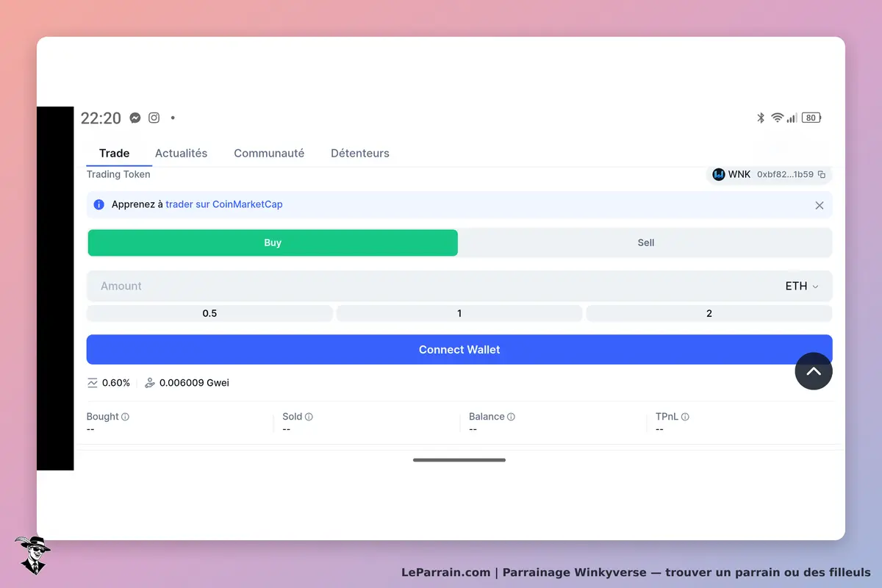The image size is (882, 588).
Task: Dismiss the CoinMarketCap learning banner
Action: pos(820,205)
